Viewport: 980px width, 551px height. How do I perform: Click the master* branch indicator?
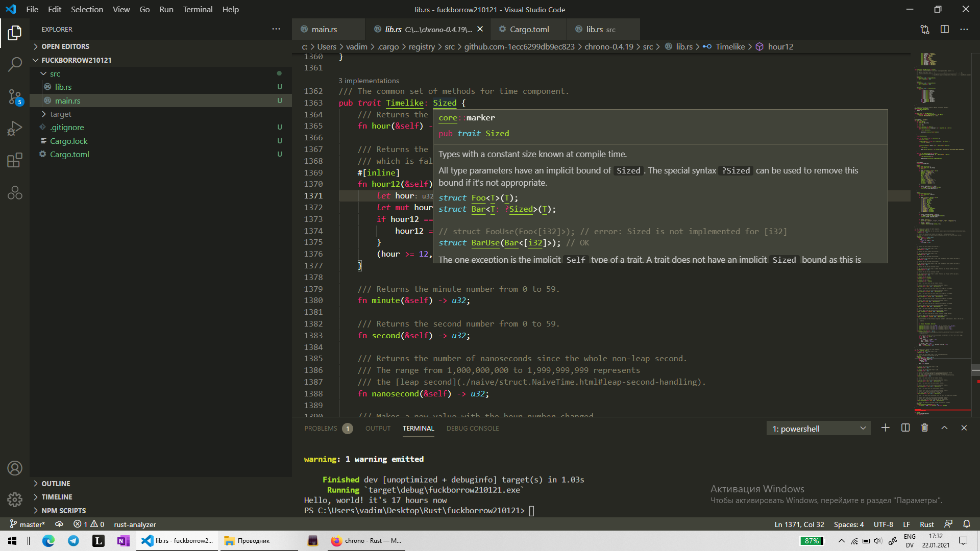tap(28, 524)
